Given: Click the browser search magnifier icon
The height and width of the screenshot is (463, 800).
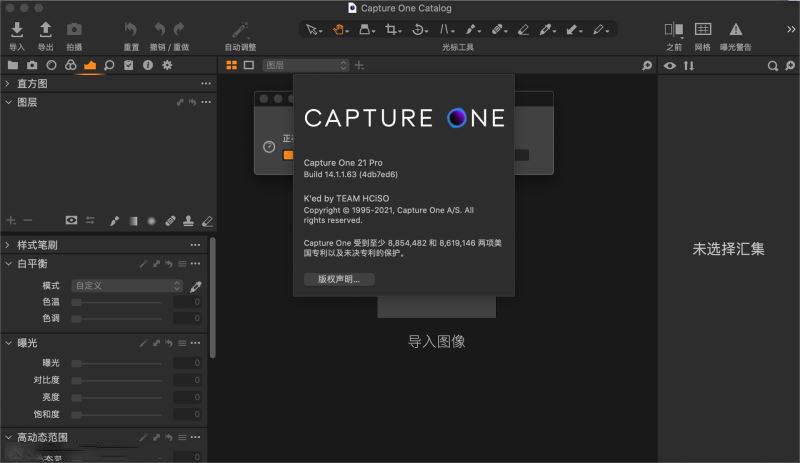Looking at the screenshot, I should point(772,66).
